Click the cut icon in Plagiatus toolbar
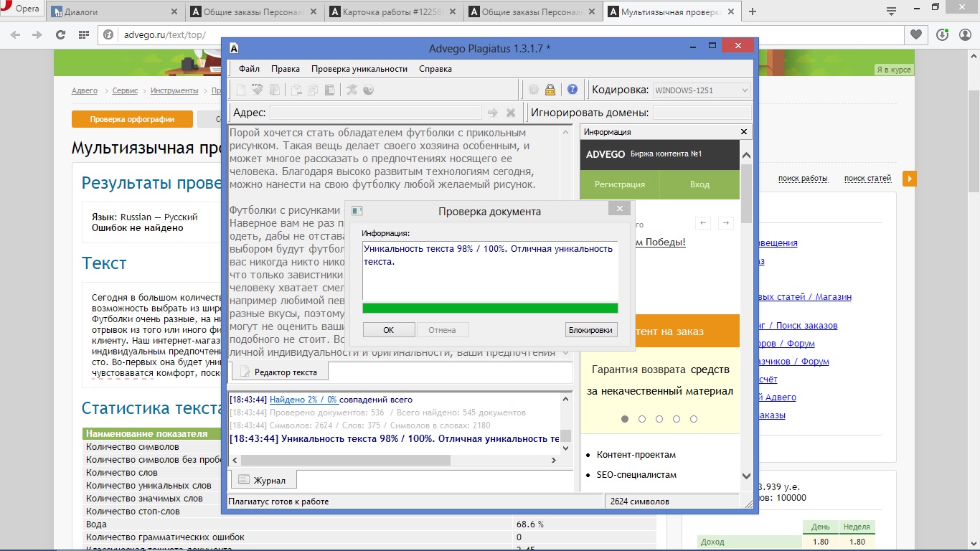This screenshot has width=980, height=551. [x=296, y=90]
